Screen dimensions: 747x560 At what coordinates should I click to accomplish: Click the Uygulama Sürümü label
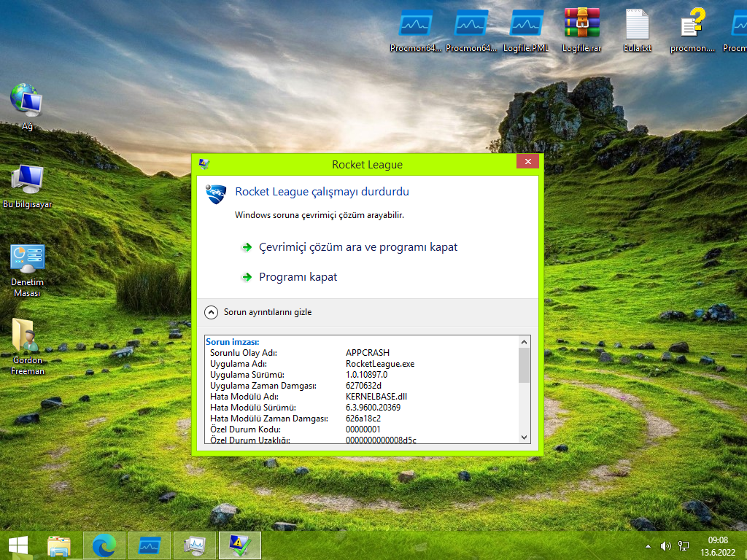point(247,375)
